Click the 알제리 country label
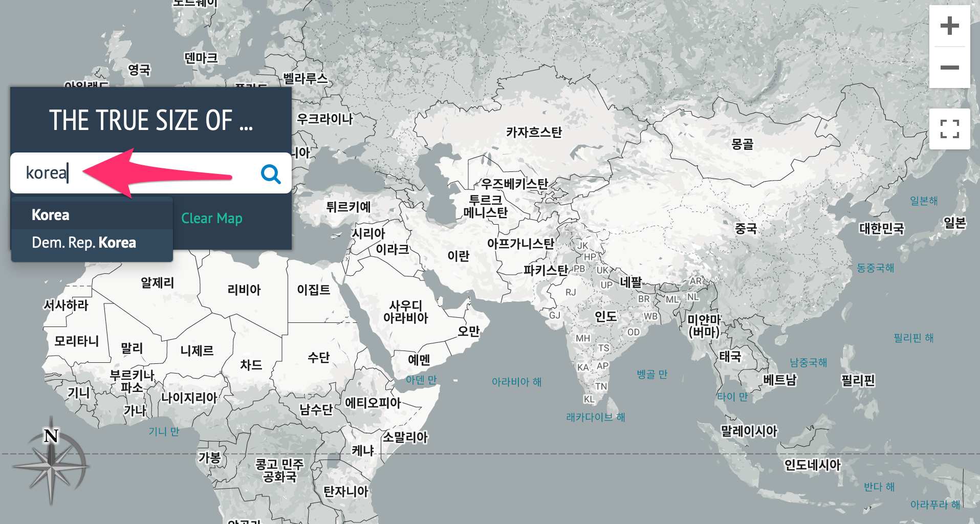 (x=157, y=282)
